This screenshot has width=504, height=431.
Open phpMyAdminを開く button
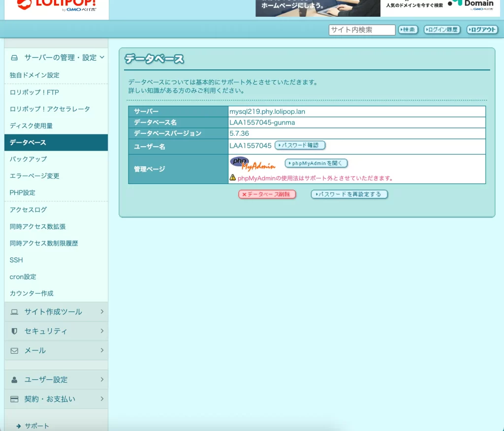click(x=316, y=163)
